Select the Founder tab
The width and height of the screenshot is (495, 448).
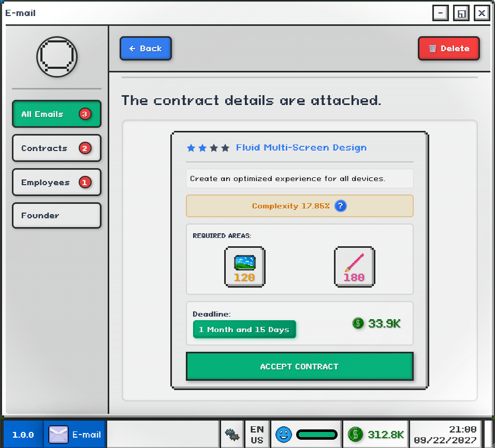coord(57,216)
